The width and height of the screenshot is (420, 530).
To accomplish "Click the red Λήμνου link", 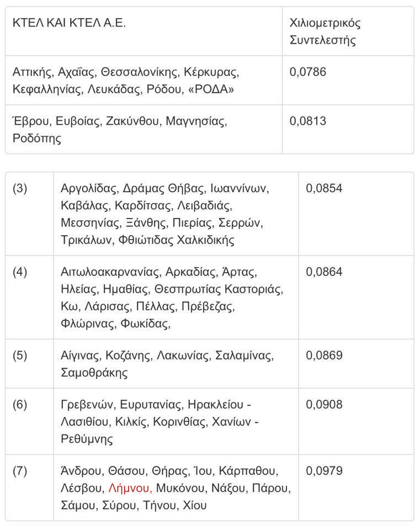I will coord(130,488).
